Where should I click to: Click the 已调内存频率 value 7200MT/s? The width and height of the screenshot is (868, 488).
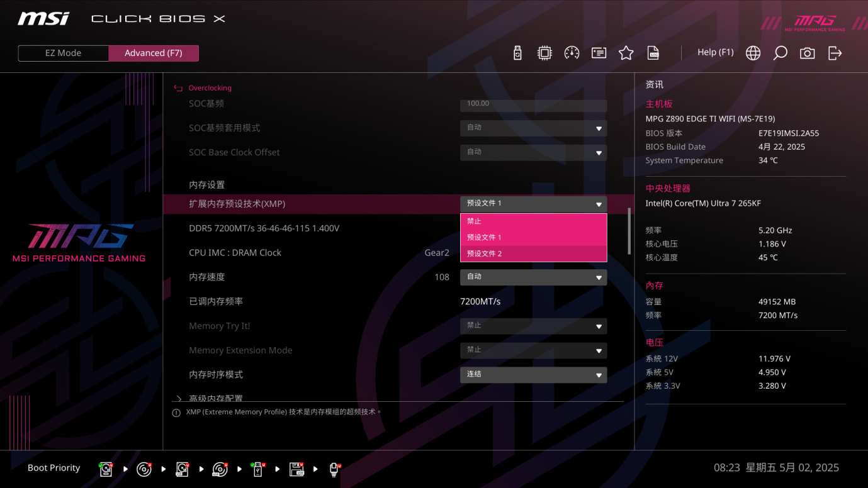point(480,302)
